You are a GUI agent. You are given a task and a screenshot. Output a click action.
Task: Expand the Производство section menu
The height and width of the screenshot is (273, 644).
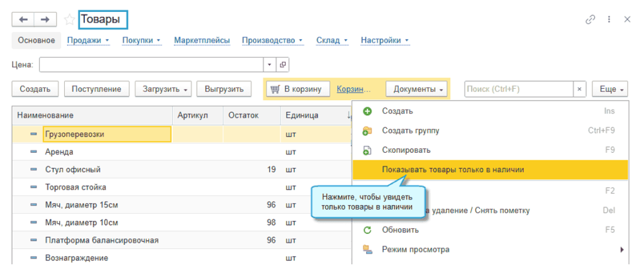(x=273, y=40)
